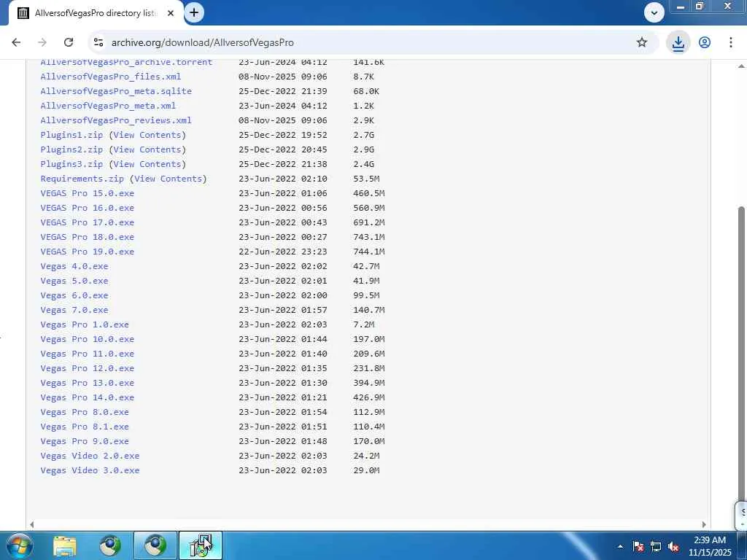Reload the archive.org page
Viewport: 747px width, 560px height.
(69, 42)
